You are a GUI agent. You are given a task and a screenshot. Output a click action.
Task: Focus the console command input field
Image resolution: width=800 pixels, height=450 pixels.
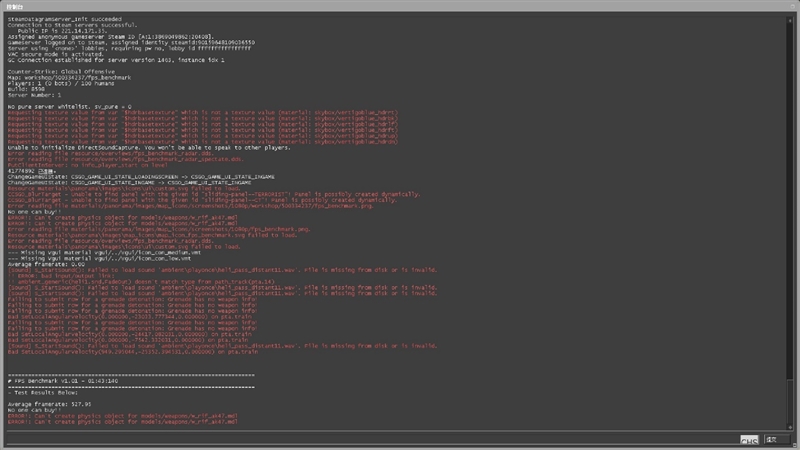pyautogui.click(x=370, y=440)
